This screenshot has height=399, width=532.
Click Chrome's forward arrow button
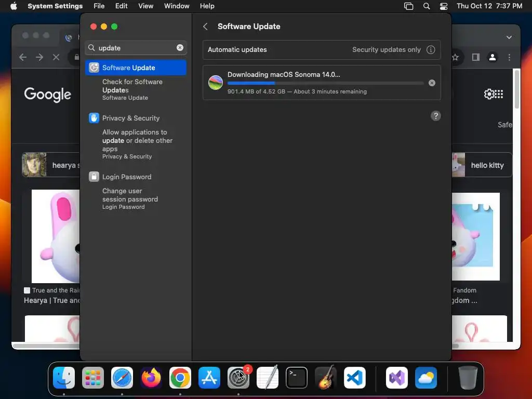pos(39,57)
